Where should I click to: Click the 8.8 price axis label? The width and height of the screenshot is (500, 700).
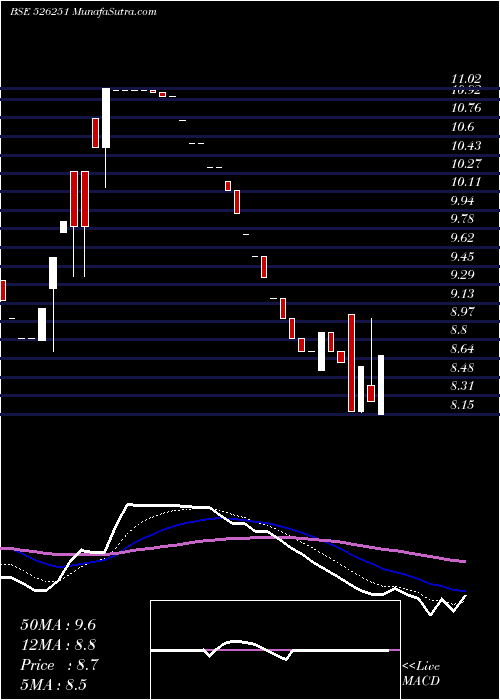[459, 330]
